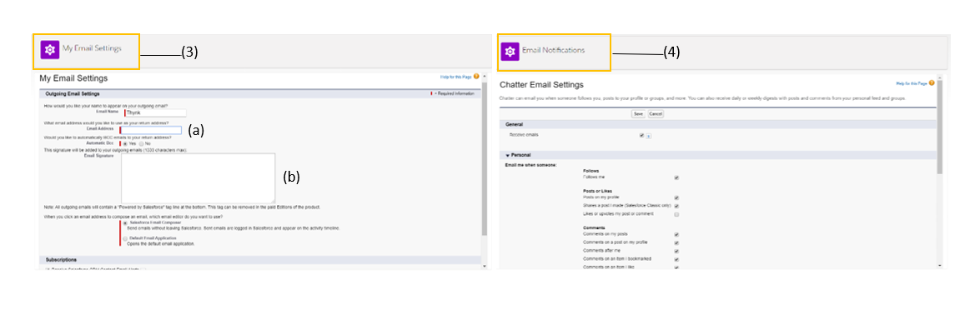Click the Email Name field
Screen dimensions: 980x315
coord(156,113)
